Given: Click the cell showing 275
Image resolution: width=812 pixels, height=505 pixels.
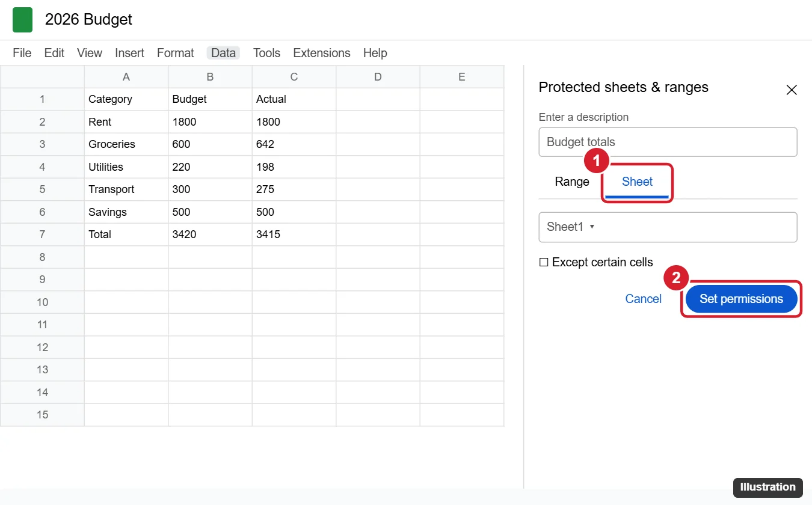Looking at the screenshot, I should tap(294, 189).
